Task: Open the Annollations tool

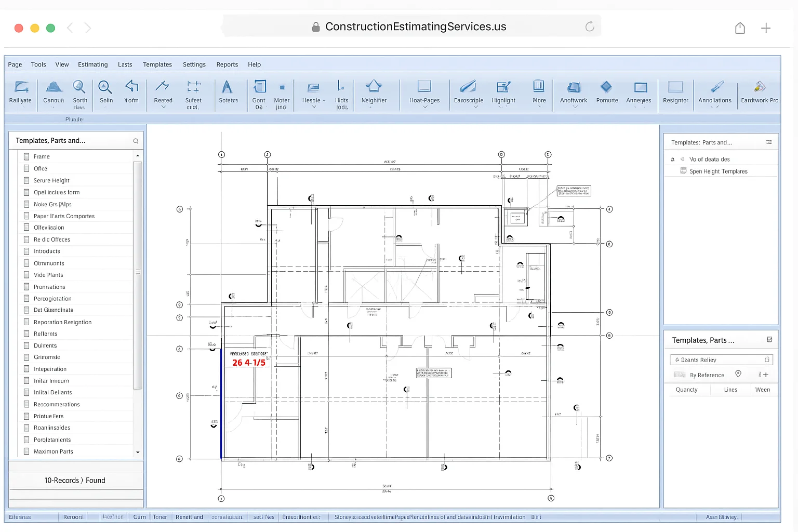Action: coord(717,87)
